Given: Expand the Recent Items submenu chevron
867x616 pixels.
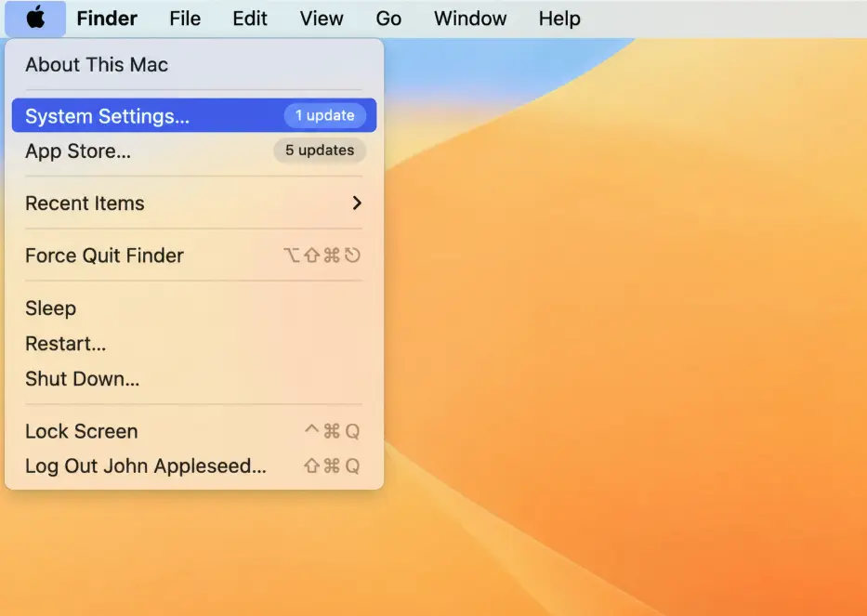Looking at the screenshot, I should [357, 203].
